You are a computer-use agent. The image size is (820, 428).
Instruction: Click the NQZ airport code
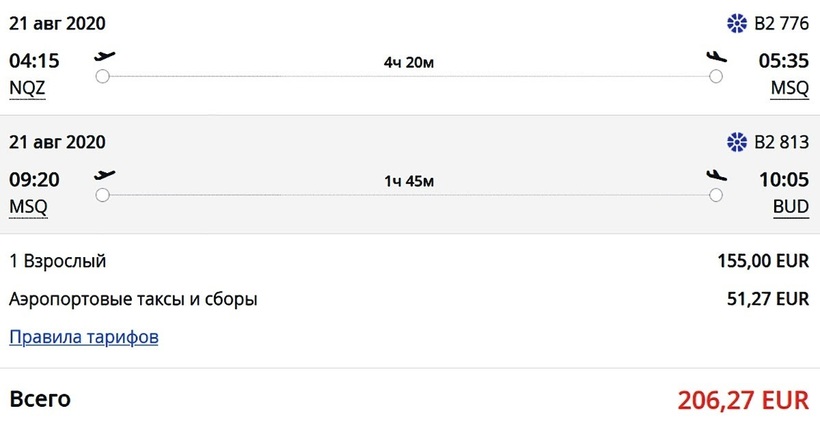click(27, 88)
